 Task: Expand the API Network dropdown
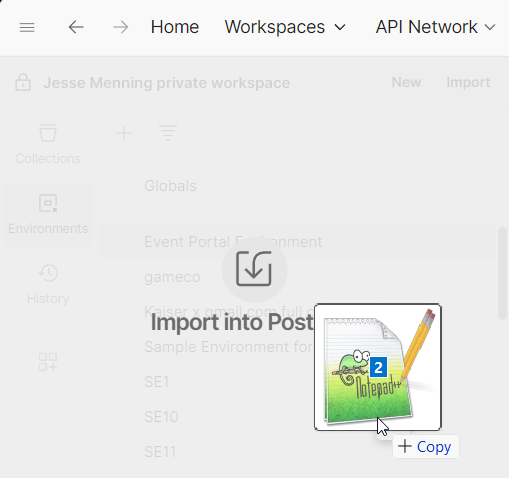435,27
